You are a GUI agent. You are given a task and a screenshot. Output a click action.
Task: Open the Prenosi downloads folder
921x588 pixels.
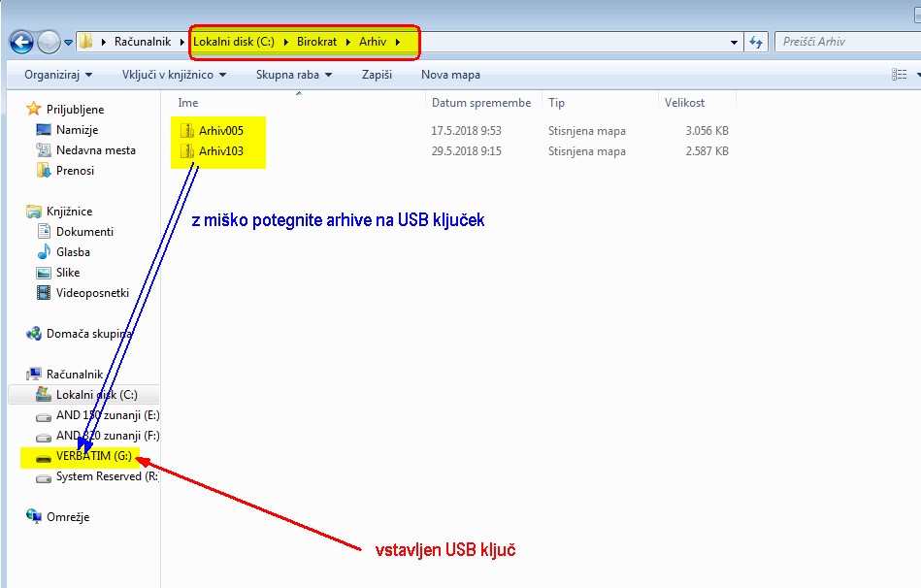click(x=75, y=171)
